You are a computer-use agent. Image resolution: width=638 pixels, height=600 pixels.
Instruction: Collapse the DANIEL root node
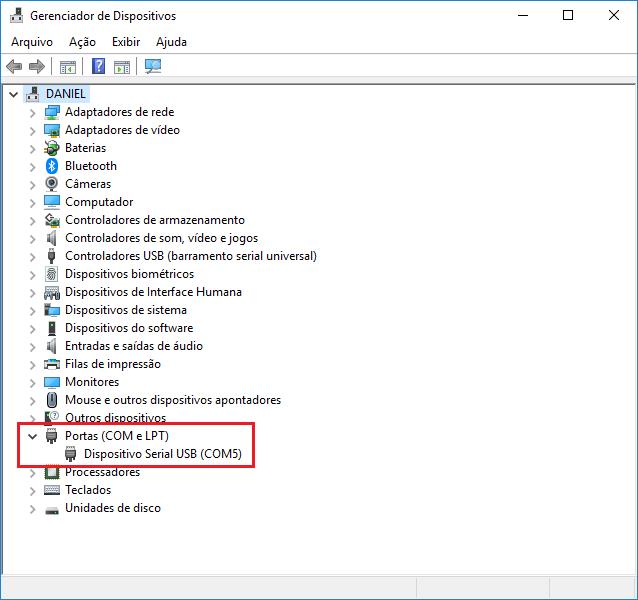[13, 94]
